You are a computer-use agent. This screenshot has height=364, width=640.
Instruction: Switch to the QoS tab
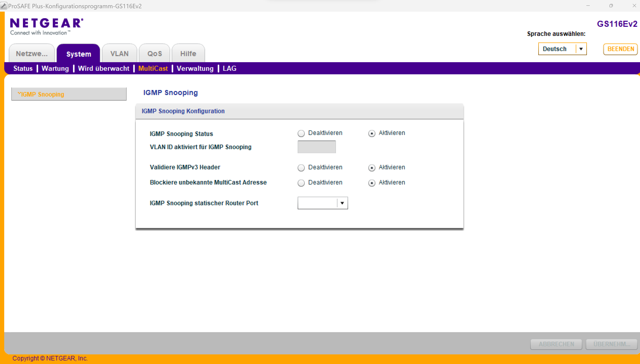(x=154, y=53)
